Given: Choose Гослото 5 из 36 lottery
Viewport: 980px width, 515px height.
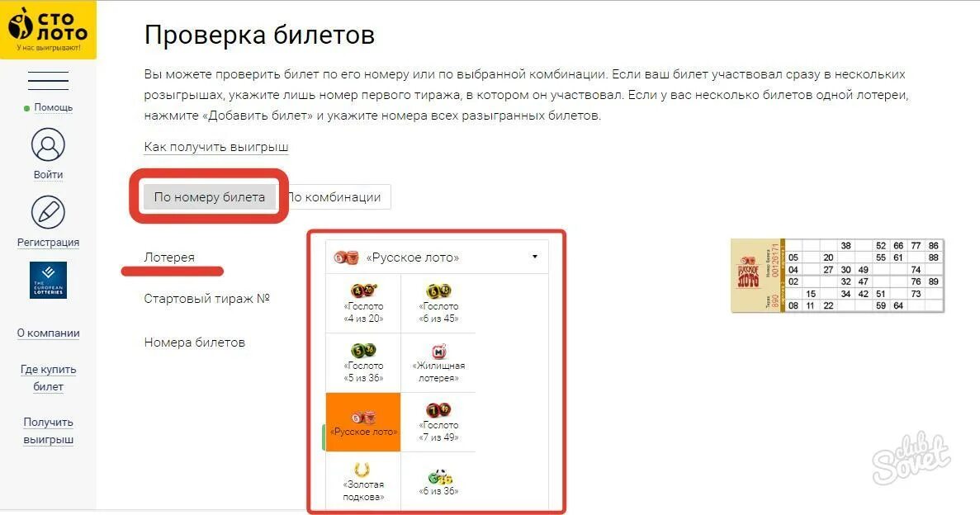Looking at the screenshot, I should (363, 362).
